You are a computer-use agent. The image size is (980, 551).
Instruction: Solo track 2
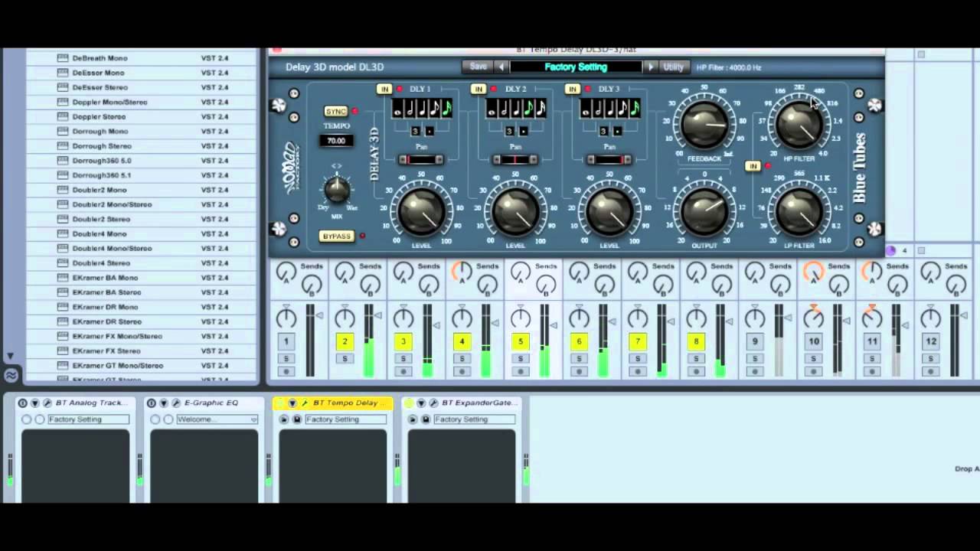click(345, 359)
